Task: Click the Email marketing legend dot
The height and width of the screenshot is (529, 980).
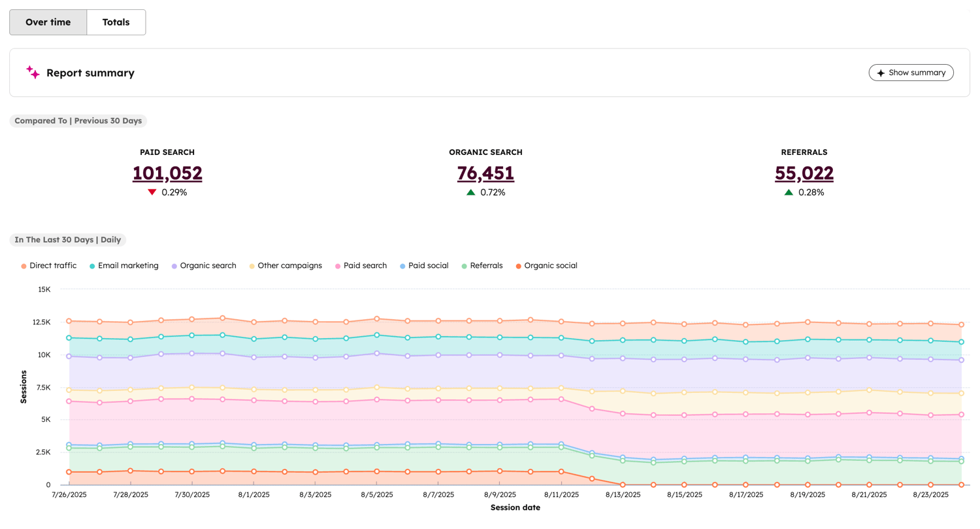Action: [91, 265]
